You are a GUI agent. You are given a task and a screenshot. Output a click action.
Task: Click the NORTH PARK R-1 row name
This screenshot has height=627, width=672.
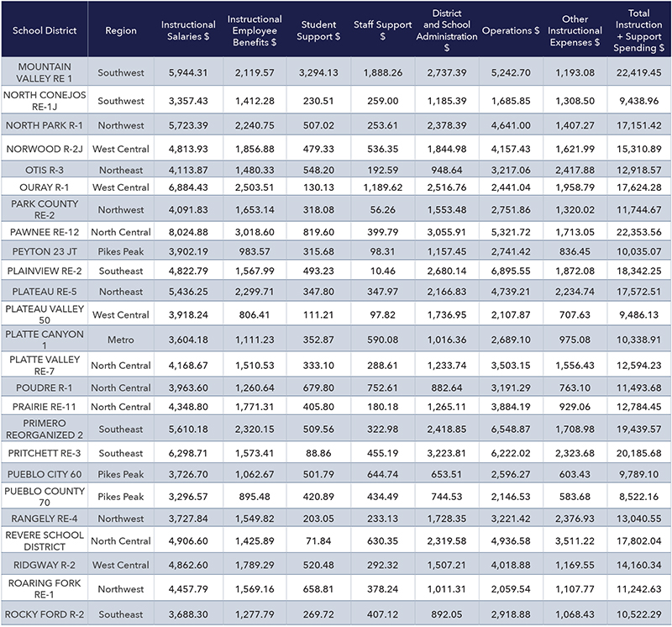click(x=45, y=125)
